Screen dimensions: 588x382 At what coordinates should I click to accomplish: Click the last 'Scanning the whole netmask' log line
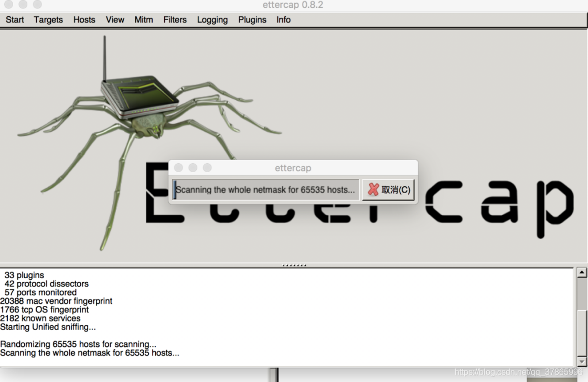click(90, 353)
